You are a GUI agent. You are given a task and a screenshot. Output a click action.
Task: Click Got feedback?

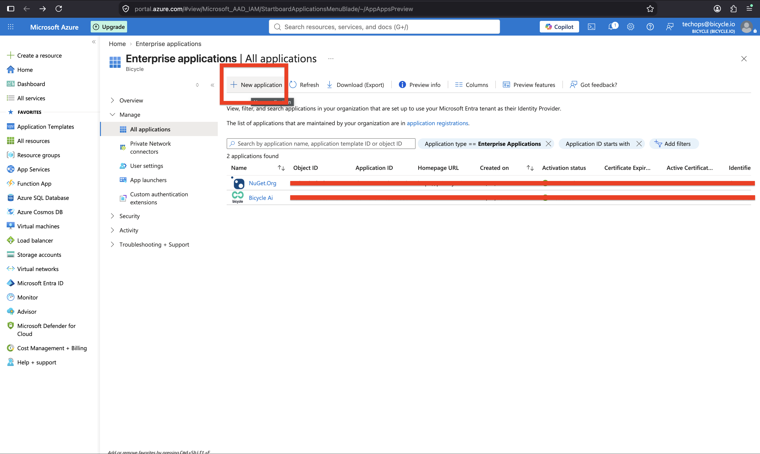click(593, 85)
